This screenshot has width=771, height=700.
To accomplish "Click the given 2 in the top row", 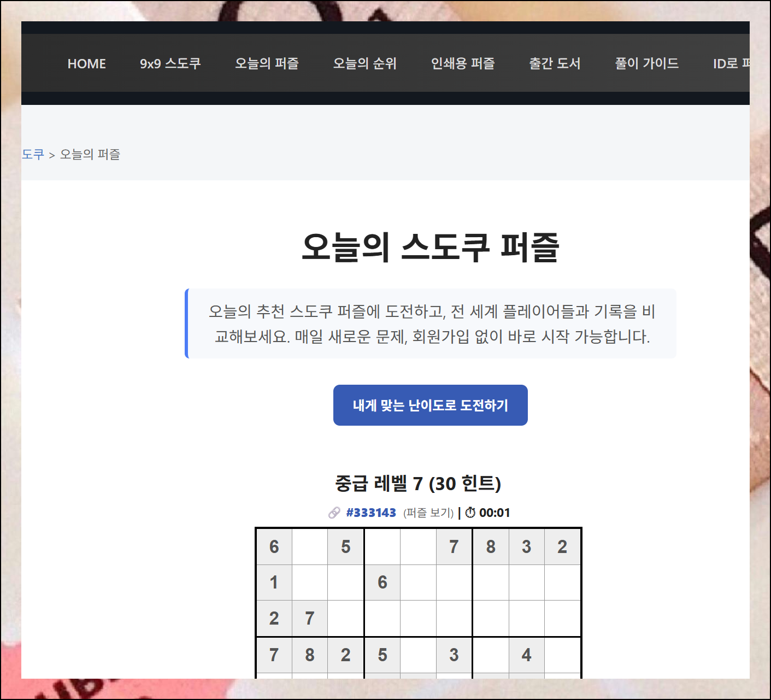I will [562, 546].
